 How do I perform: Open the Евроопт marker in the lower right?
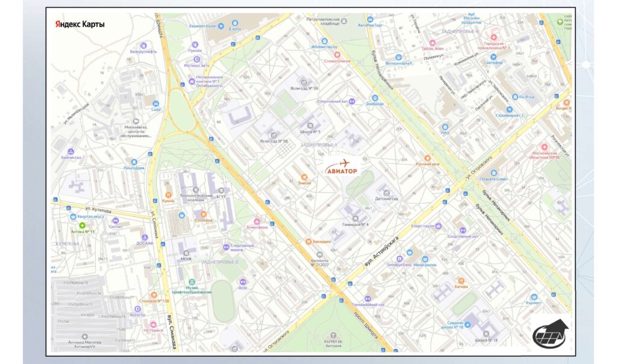534,297
